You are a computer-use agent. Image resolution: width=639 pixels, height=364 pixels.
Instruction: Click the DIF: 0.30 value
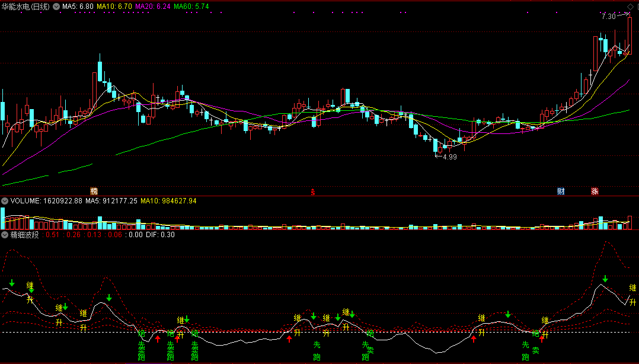pos(161,235)
